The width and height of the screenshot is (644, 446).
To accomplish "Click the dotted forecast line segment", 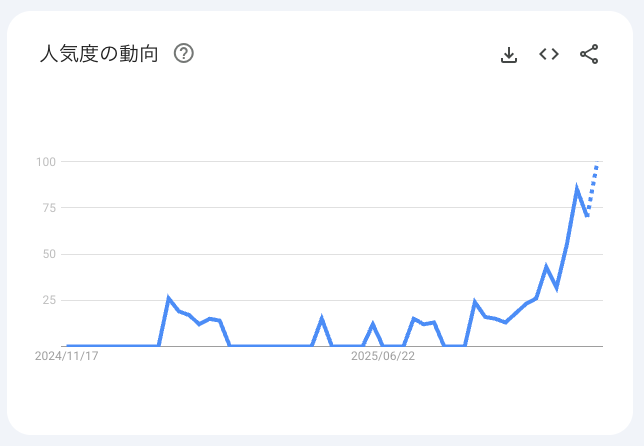I will pyautogui.click(x=593, y=188).
